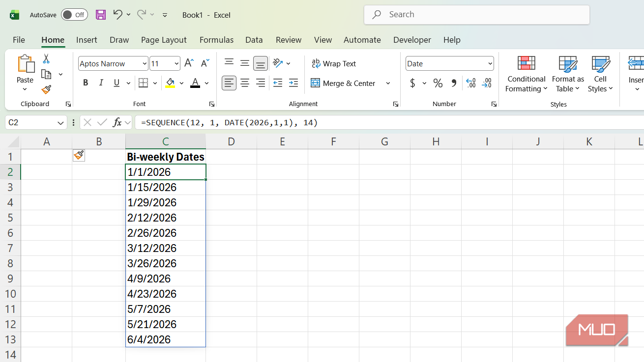644x362 pixels.
Task: Click the Decrease Decimal icon
Action: click(487, 83)
